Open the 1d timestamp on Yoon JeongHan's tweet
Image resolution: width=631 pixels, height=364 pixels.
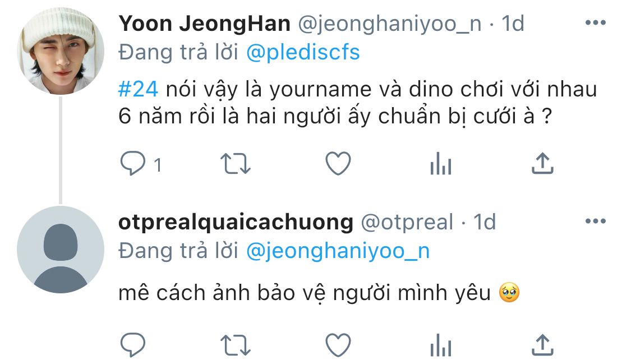click(x=513, y=24)
